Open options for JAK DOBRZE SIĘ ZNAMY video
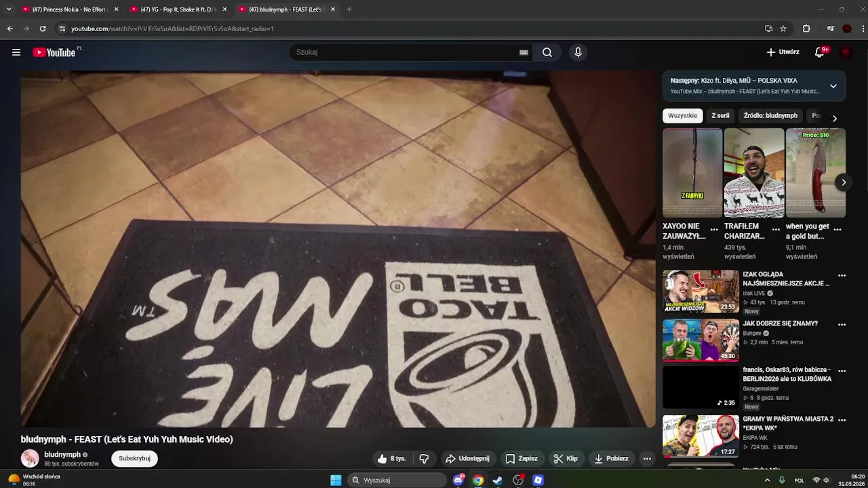The width and height of the screenshot is (868, 488). [842, 325]
